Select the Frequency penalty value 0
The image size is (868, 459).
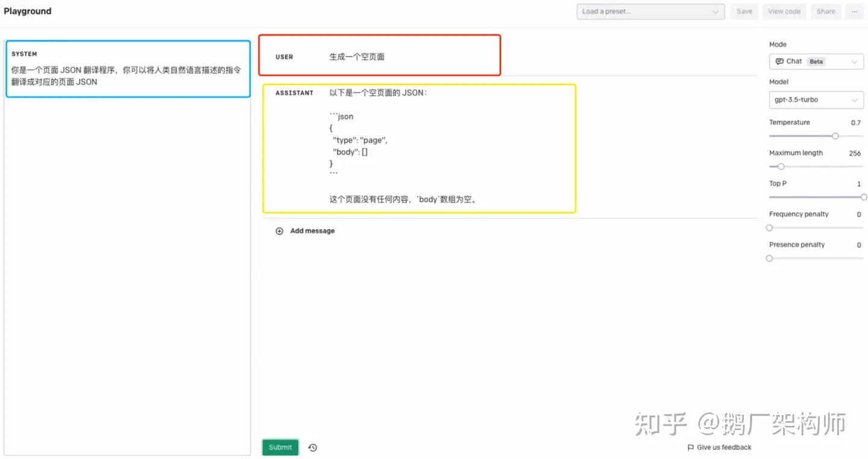[859, 215]
